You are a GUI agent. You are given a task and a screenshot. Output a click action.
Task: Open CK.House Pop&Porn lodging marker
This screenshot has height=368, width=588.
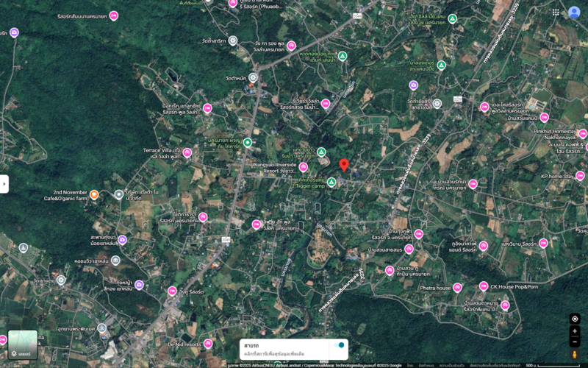484,286
